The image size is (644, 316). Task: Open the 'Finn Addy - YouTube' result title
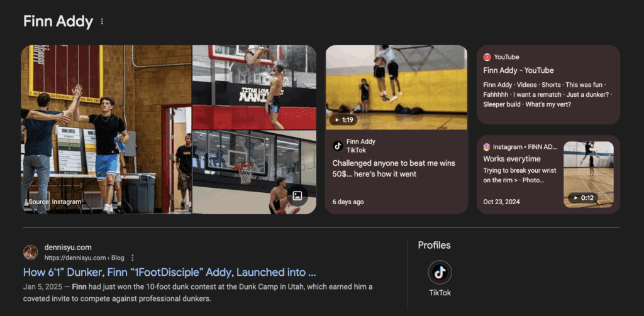pos(518,70)
